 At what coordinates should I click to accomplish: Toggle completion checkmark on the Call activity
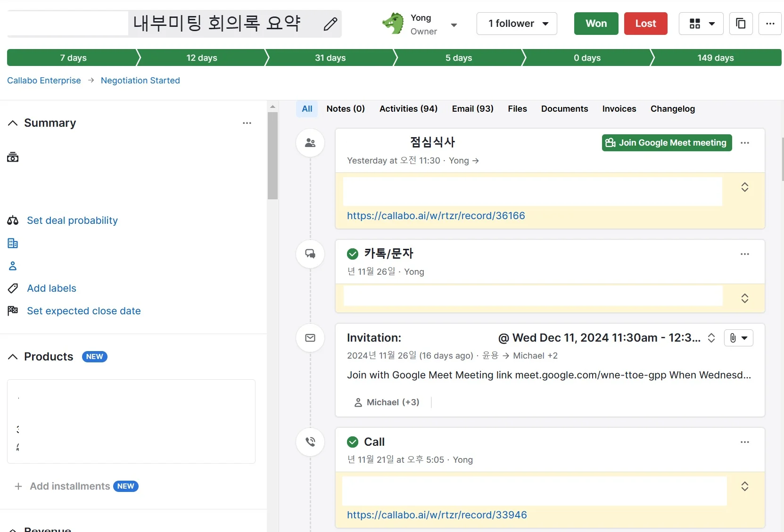[x=353, y=442]
